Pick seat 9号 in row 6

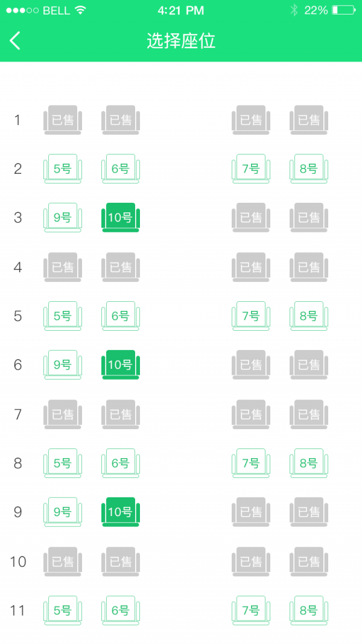[63, 365]
